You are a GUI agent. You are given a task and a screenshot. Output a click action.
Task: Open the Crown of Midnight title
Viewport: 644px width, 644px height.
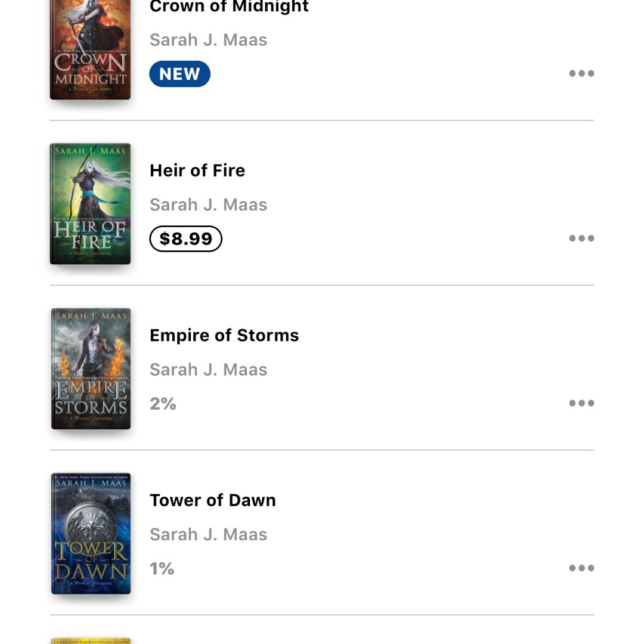(x=229, y=7)
